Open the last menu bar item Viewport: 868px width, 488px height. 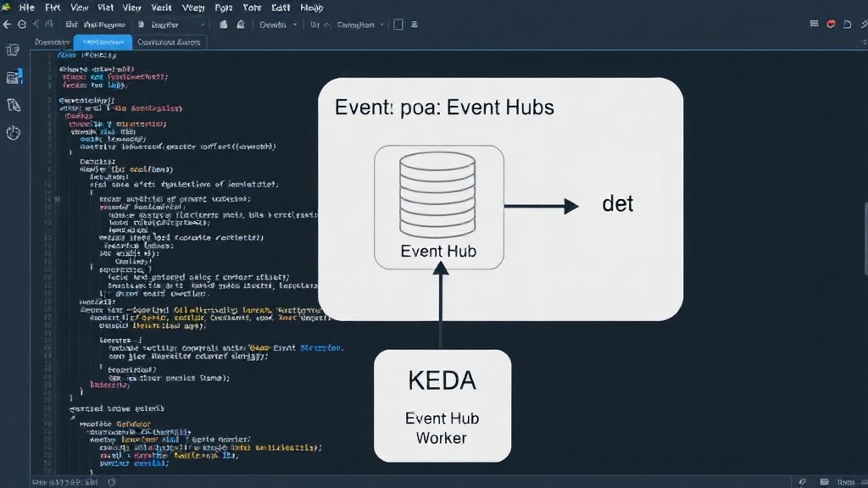[x=312, y=8]
